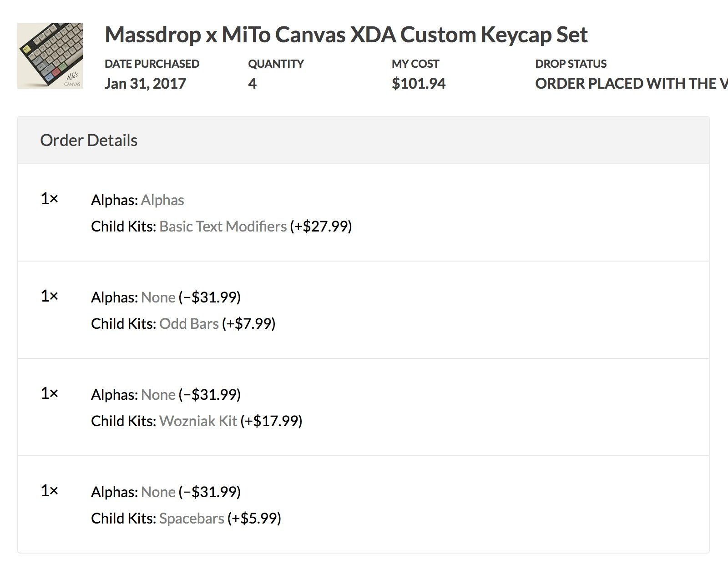Click the Quantity value 4

click(253, 84)
